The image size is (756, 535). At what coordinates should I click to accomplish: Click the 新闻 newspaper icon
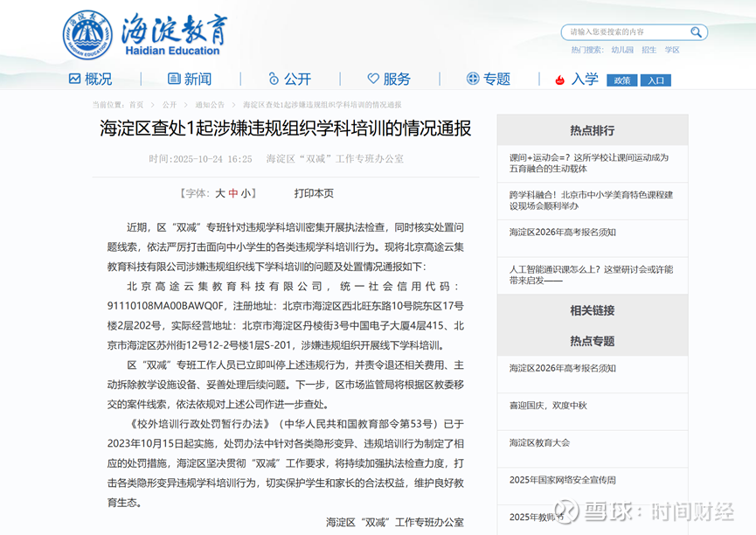tap(174, 79)
